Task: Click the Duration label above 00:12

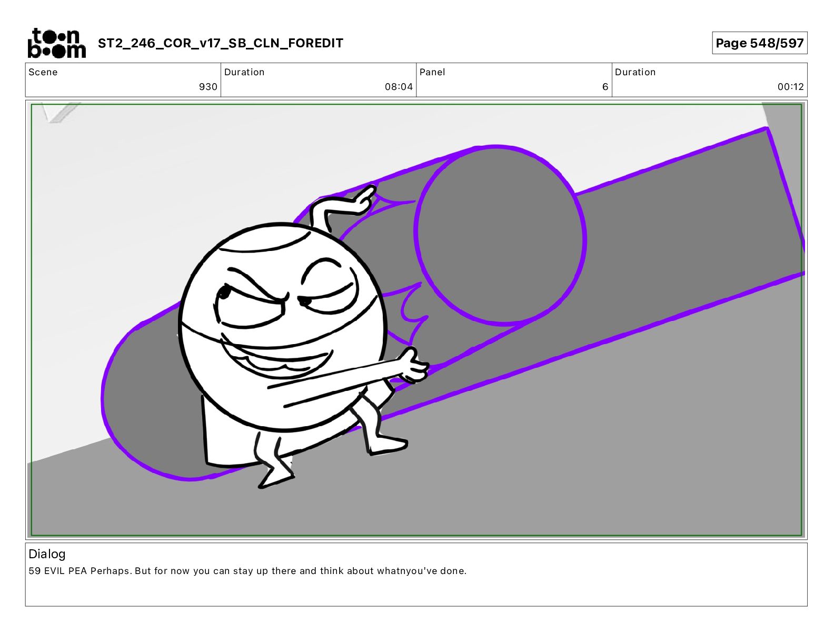Action: [x=635, y=72]
